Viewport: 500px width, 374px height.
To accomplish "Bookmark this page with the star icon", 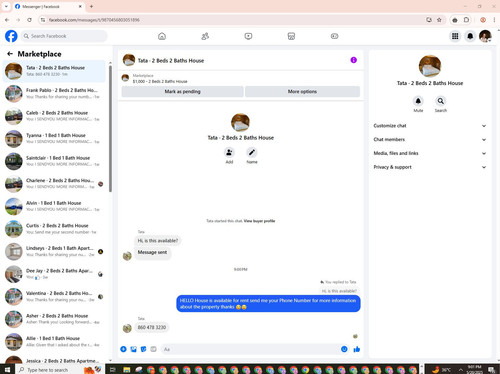I will click(x=439, y=20).
